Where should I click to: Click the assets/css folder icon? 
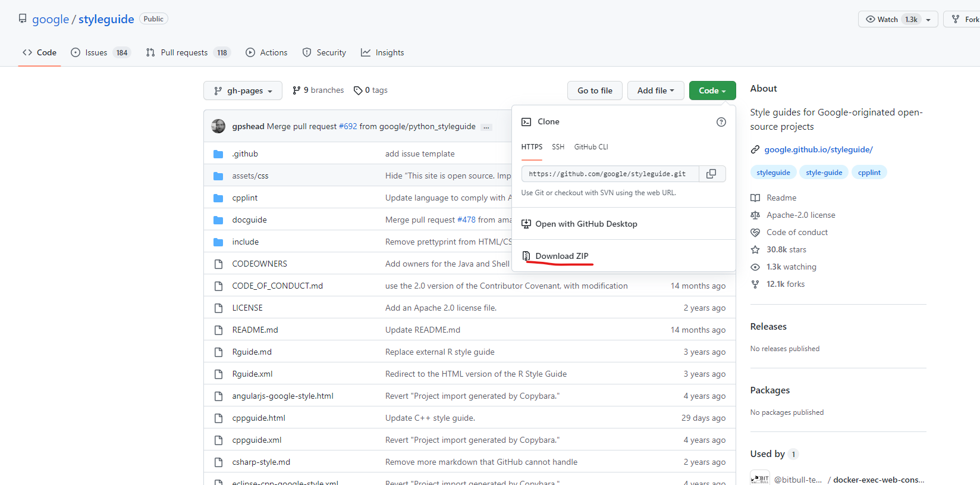[218, 176]
